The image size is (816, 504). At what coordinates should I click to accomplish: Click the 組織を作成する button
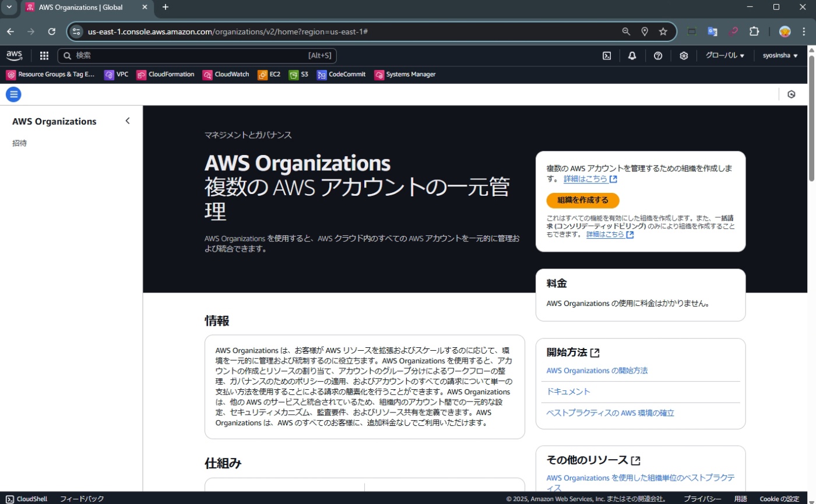(x=583, y=200)
